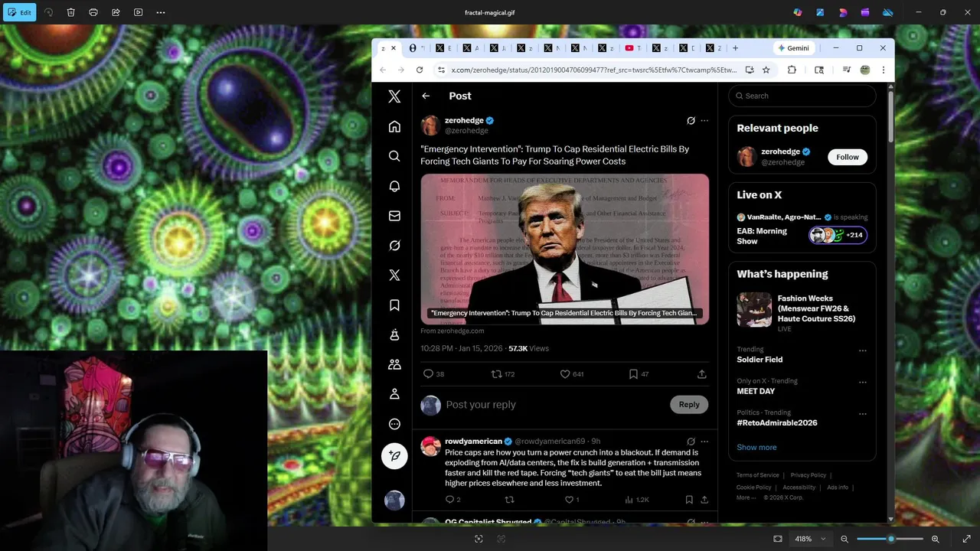
Task: Open Home in the X sidebar
Action: (394, 126)
